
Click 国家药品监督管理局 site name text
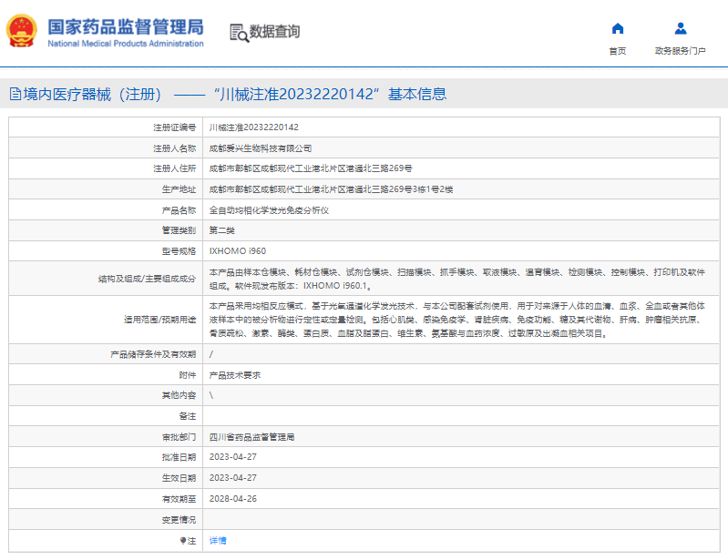[x=125, y=26]
